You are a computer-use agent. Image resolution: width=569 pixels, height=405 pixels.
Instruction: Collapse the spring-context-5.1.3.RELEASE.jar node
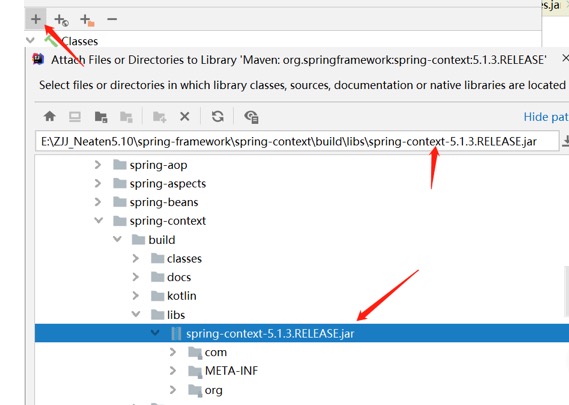point(155,333)
